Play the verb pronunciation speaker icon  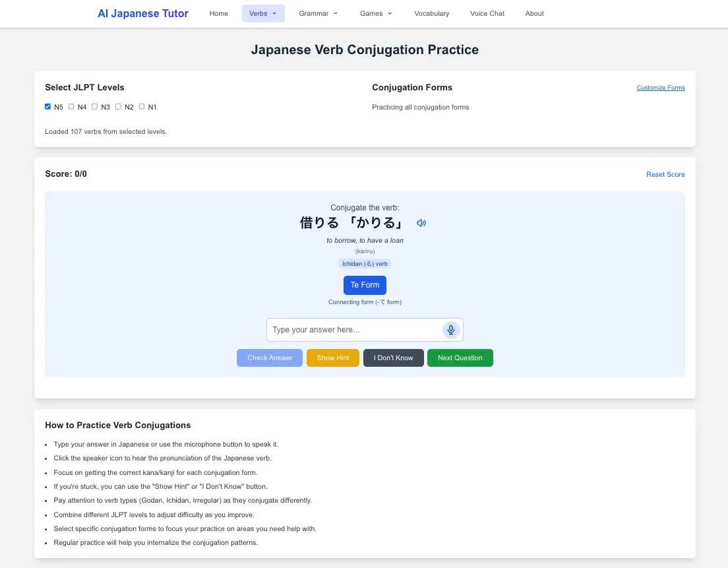421,223
